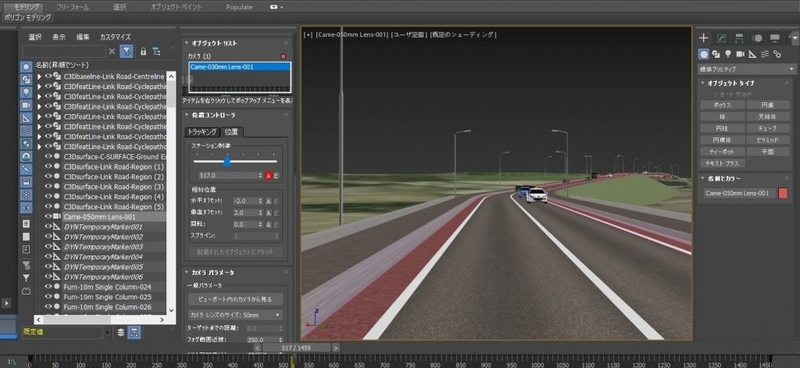Toggle visibility of C3Dsurface-Link Road-Region (3)

(x=48, y=186)
